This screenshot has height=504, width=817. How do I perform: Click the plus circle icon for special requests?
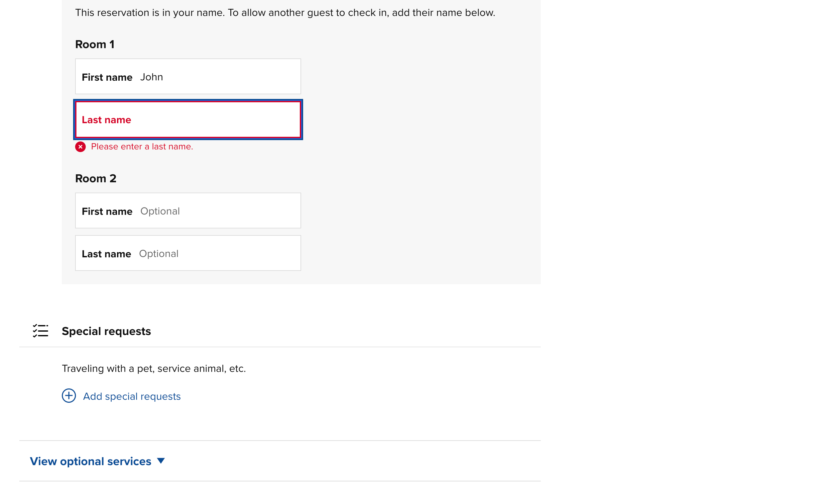[x=69, y=396]
